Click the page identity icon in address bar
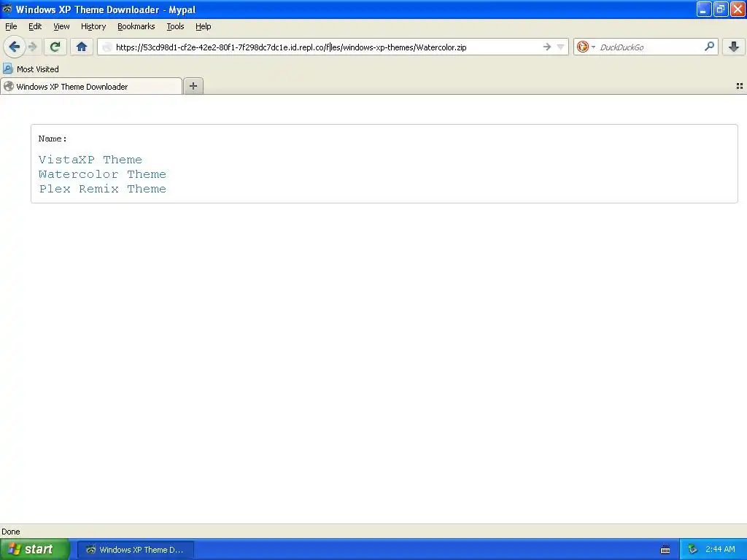 [x=107, y=47]
